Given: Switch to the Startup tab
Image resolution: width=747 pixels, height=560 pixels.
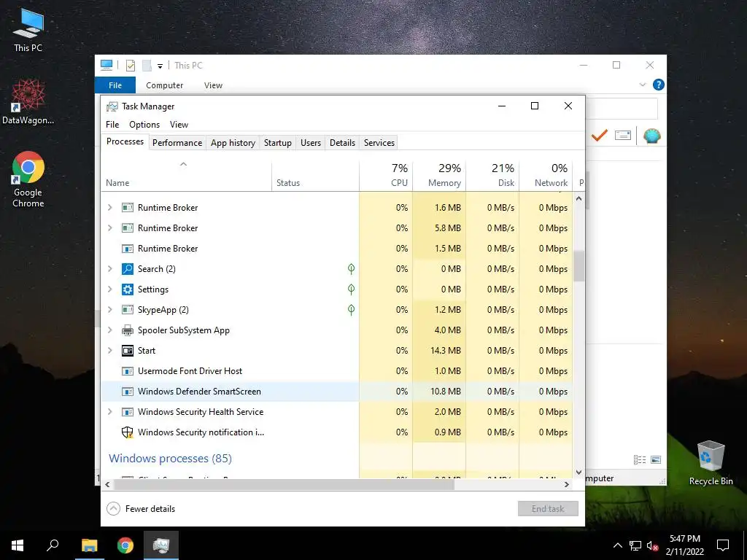Looking at the screenshot, I should (x=278, y=143).
